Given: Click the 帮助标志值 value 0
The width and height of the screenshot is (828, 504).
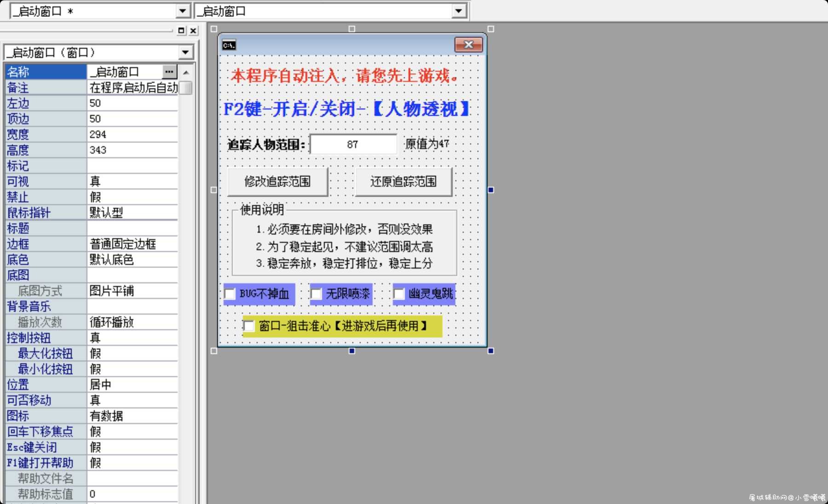Looking at the screenshot, I should 132,494.
